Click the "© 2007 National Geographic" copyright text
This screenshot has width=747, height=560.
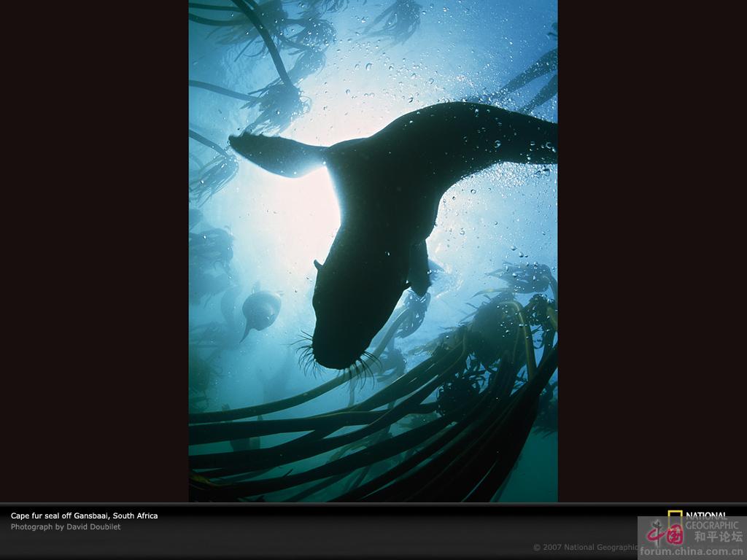(586, 547)
